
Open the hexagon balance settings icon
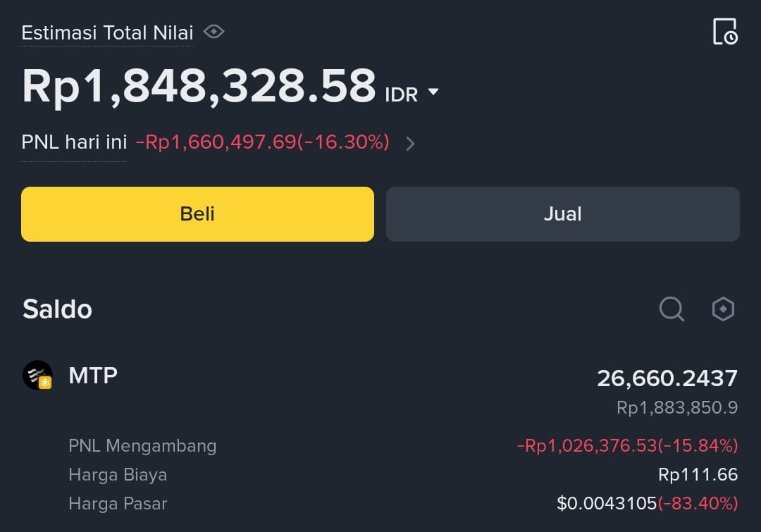coord(723,309)
